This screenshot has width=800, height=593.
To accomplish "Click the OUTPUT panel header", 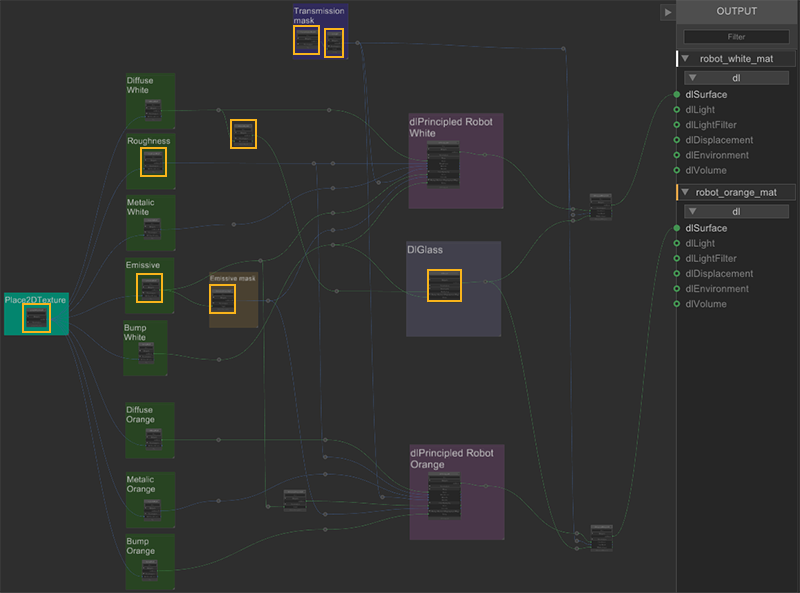I will [737, 12].
